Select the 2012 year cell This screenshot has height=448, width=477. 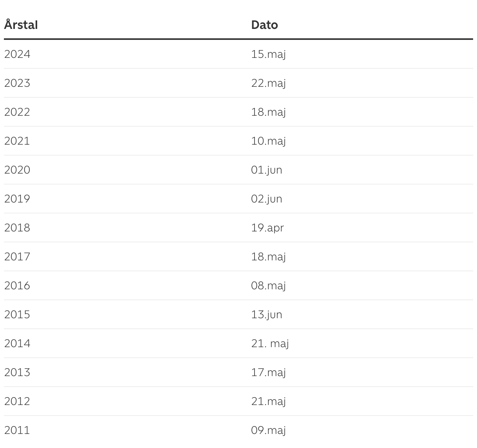[17, 401]
